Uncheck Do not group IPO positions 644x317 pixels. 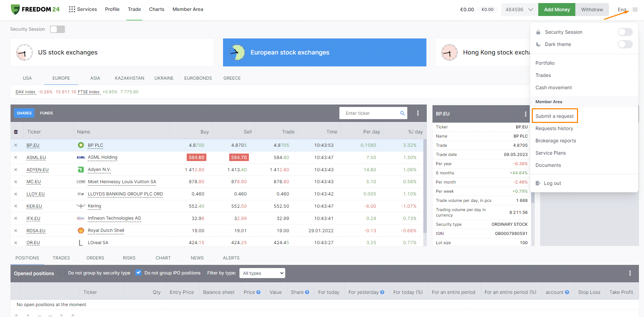138,272
